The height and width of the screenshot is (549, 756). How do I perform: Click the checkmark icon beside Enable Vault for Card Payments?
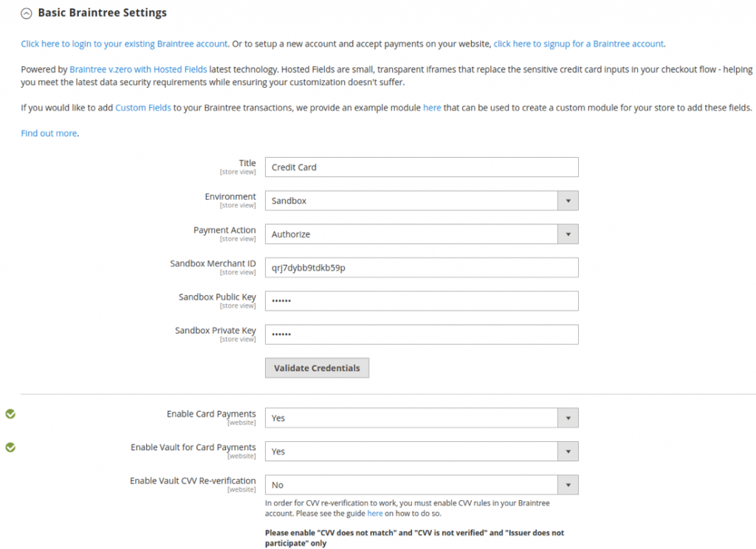(10, 447)
